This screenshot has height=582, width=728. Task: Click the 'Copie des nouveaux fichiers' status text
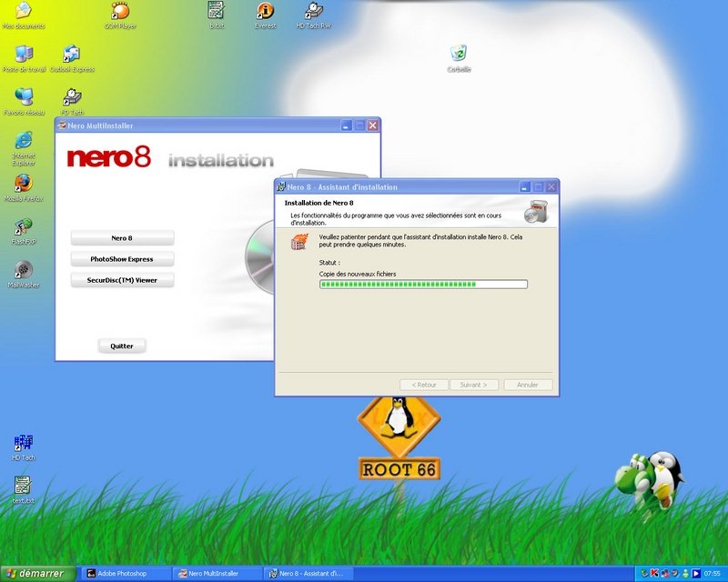click(358, 274)
